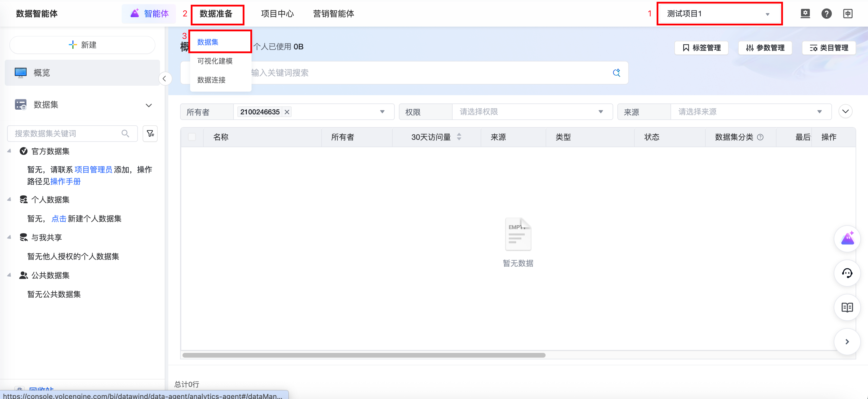Select 可视化建模 from the menu
The height and width of the screenshot is (399, 868).
tap(215, 61)
